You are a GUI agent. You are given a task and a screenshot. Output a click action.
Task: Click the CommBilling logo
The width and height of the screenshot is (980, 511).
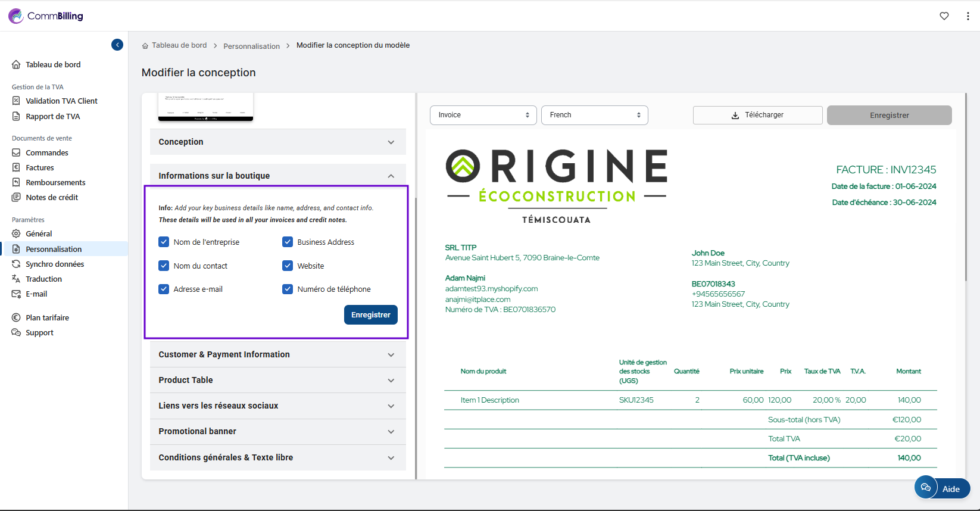point(46,16)
